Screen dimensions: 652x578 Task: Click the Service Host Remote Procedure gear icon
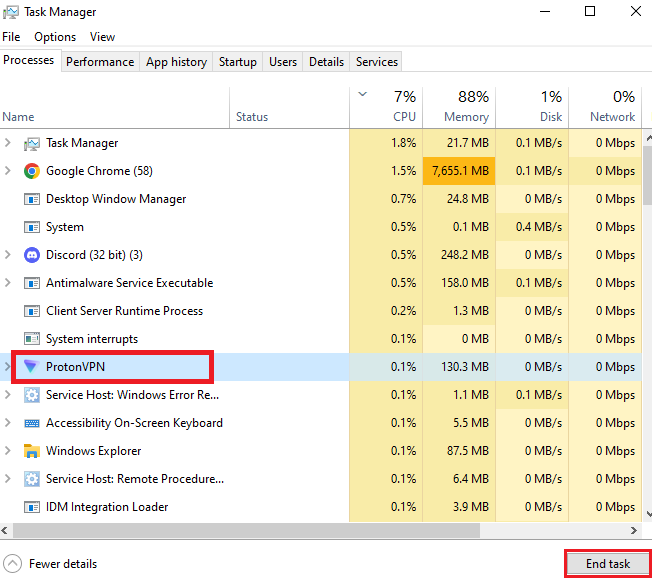click(31, 479)
